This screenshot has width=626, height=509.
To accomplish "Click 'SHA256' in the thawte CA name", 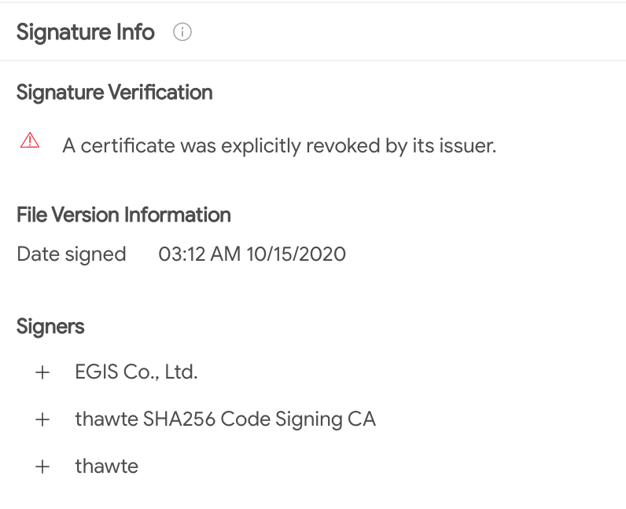I will 179,420.
